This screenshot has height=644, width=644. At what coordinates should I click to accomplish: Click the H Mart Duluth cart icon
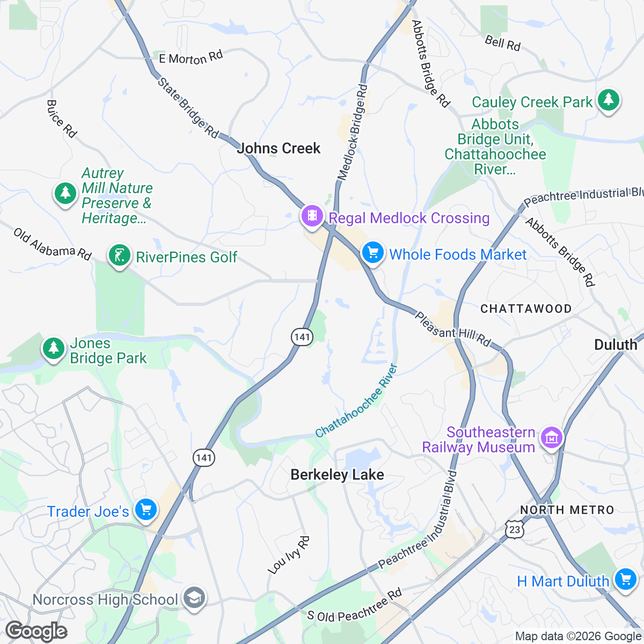(625, 581)
